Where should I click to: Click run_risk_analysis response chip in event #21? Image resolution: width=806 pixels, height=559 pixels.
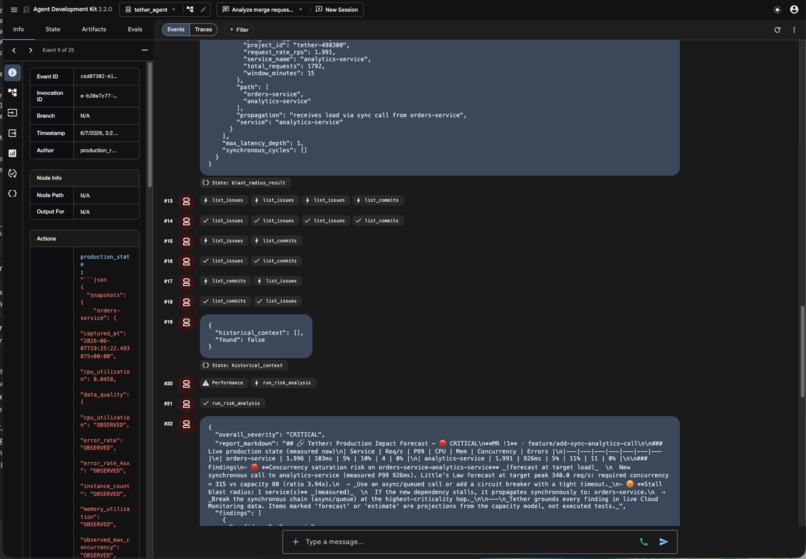tap(232, 403)
